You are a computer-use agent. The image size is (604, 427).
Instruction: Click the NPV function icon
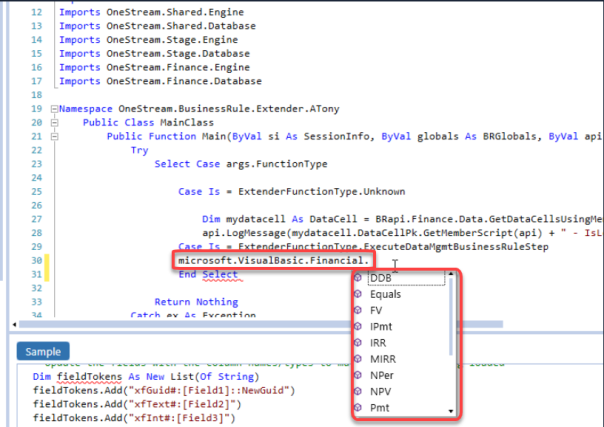tap(359, 395)
